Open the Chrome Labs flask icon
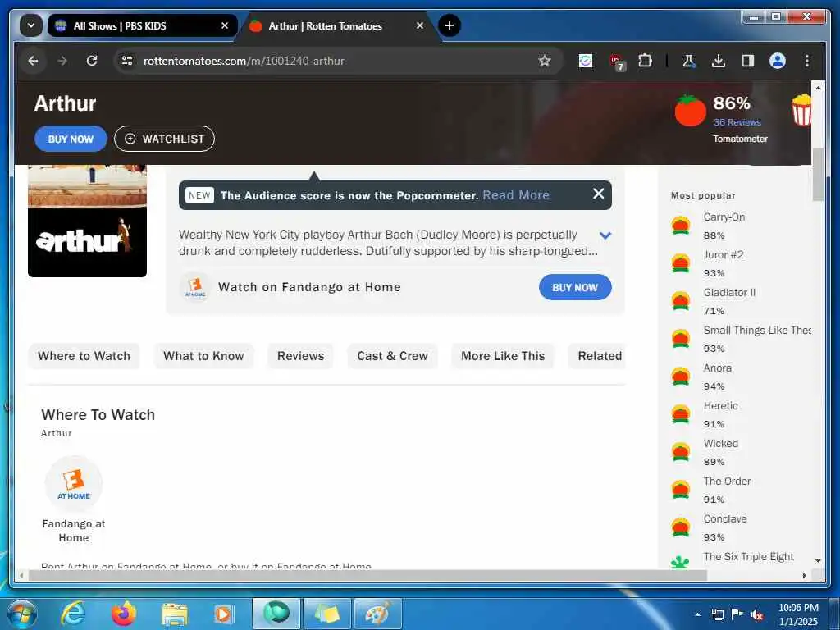Screen dimensions: 840x630 pyautogui.click(x=688, y=61)
